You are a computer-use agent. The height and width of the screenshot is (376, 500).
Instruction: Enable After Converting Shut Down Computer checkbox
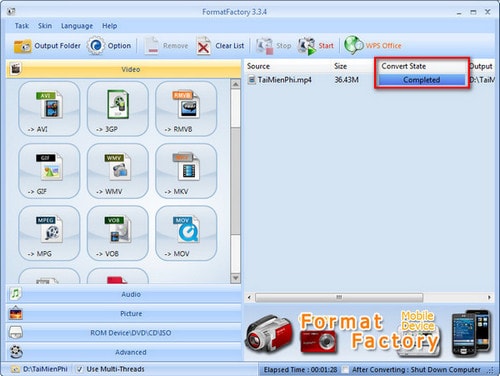[346, 370]
